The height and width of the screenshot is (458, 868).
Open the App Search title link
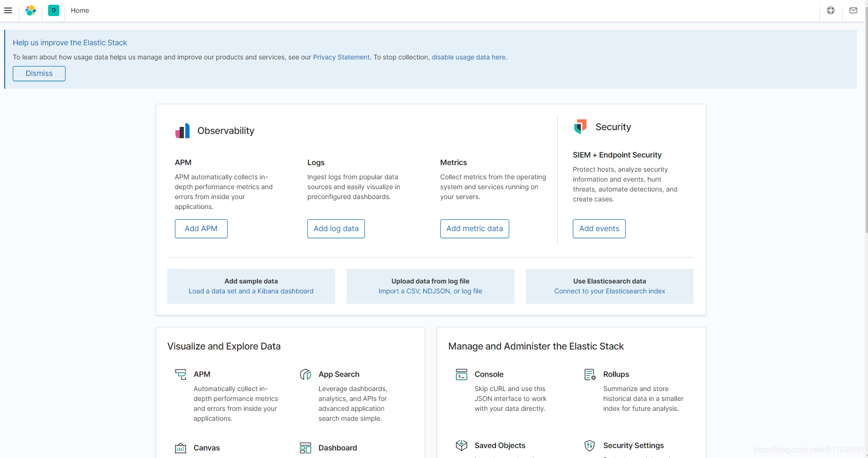tap(339, 375)
